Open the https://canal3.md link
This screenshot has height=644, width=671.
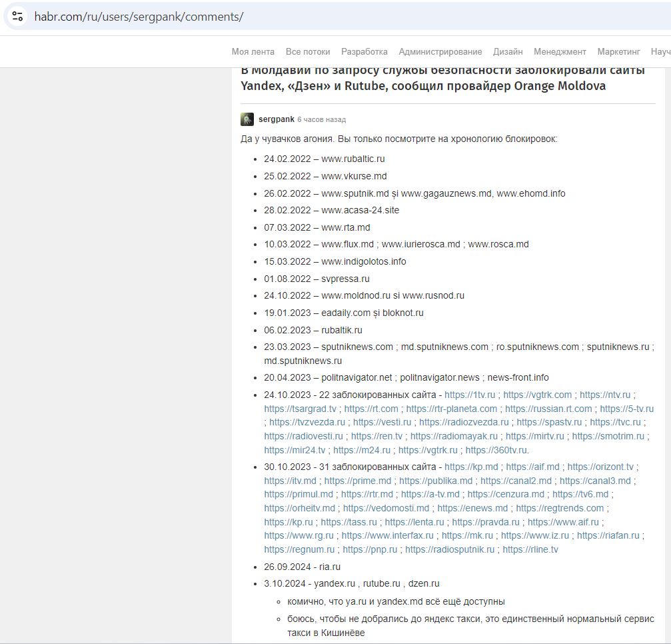tap(595, 481)
